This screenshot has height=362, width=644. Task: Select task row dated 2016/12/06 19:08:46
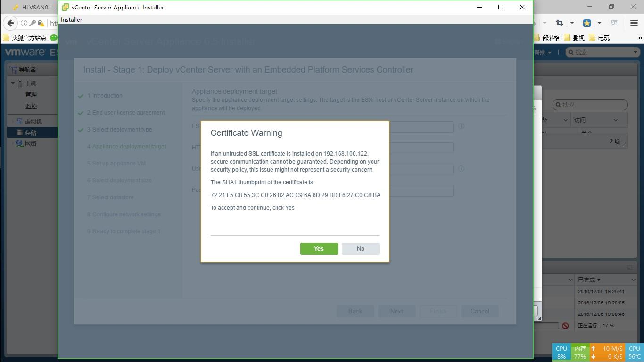601,314
